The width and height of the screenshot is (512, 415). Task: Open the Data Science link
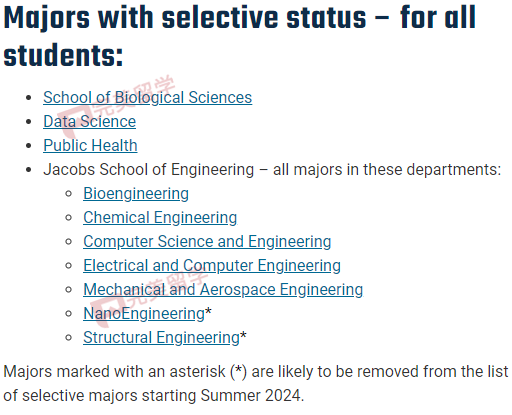89,122
